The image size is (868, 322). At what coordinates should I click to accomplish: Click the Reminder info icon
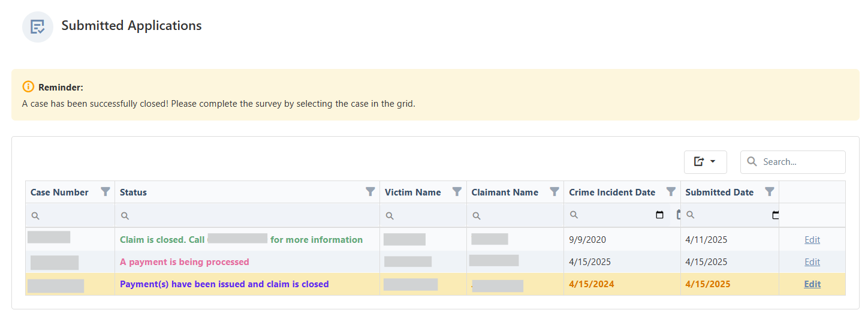(28, 86)
